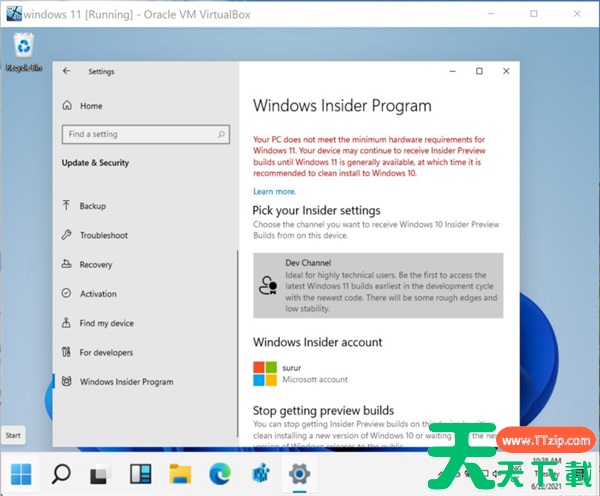
Task: Click the Recovery icon in the sidebar
Action: pyautogui.click(x=67, y=264)
